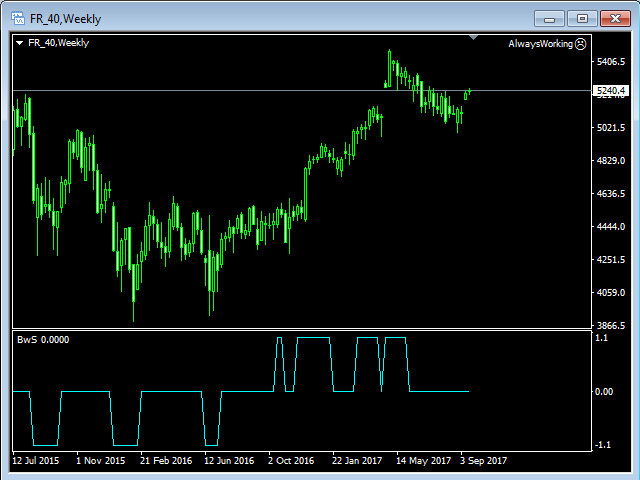
Task: Click the -1.1 value on indicator scale
Action: pyautogui.click(x=603, y=444)
